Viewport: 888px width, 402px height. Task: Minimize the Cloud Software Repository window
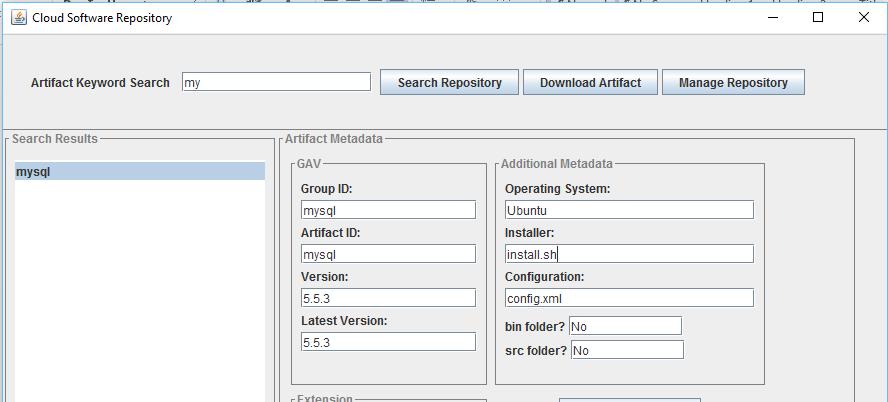coord(773,18)
